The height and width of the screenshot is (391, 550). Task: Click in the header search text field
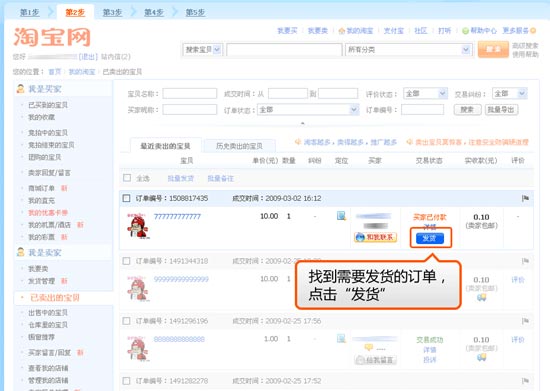284,50
